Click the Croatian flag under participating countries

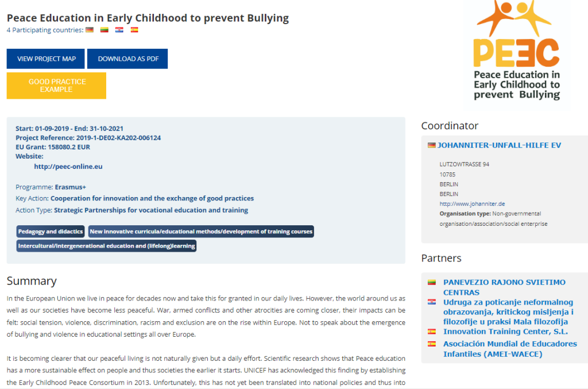[x=119, y=30]
